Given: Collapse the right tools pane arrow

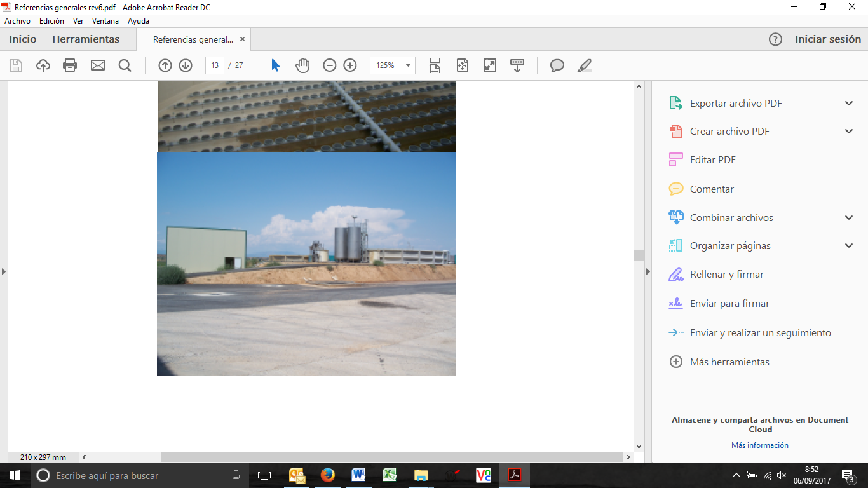Looking at the screenshot, I should (648, 271).
